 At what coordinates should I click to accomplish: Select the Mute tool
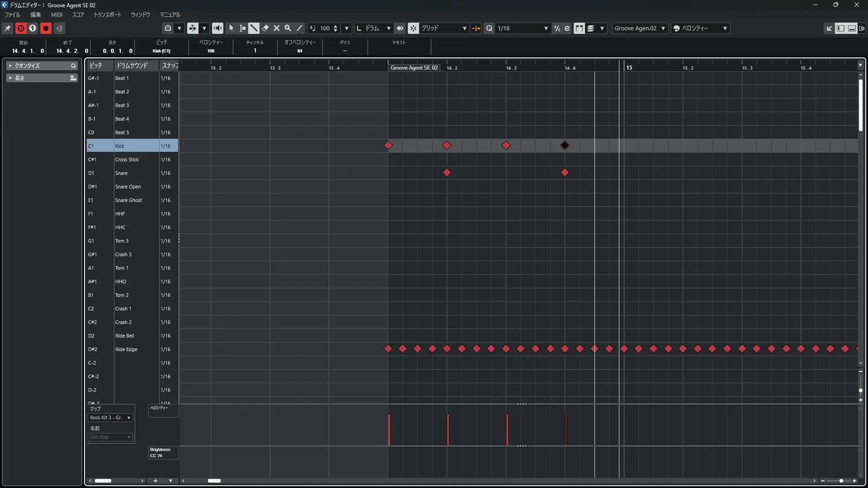click(277, 28)
